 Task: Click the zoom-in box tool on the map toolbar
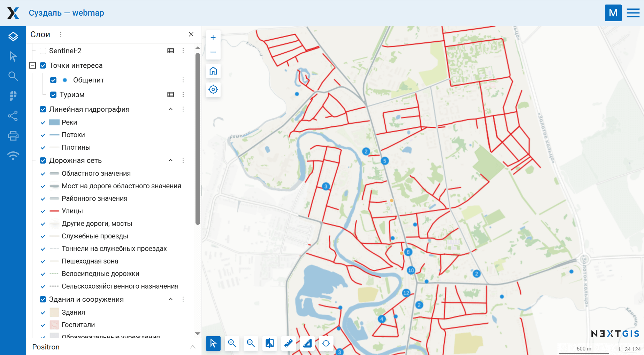click(x=232, y=344)
